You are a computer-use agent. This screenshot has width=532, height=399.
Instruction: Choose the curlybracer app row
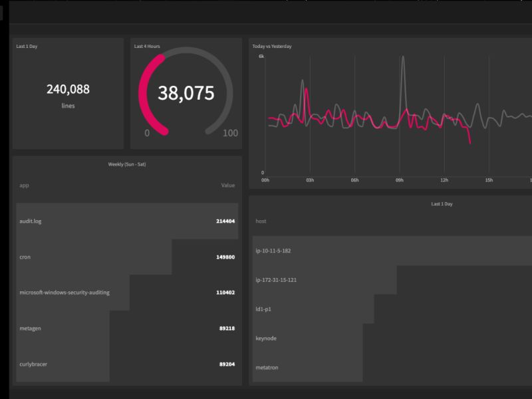[x=127, y=364]
